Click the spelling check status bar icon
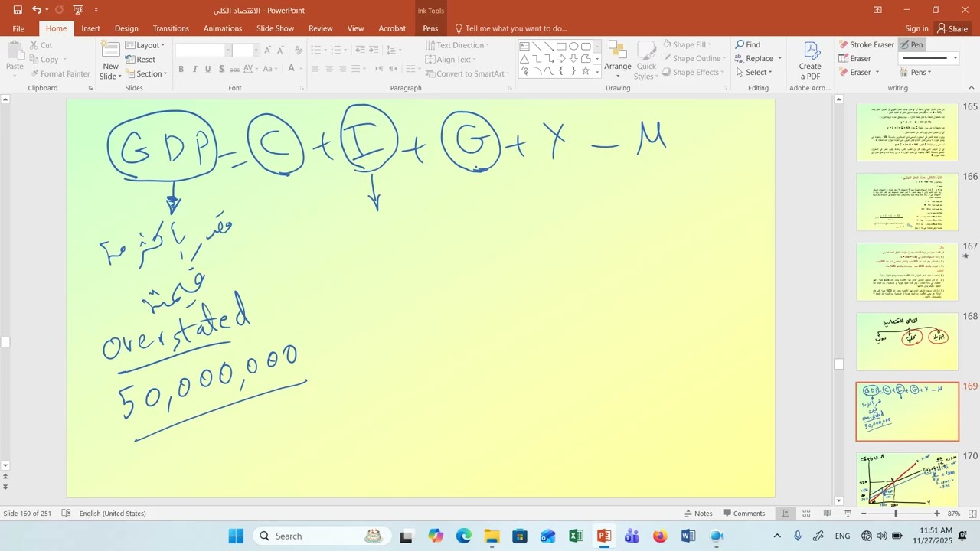 66,514
